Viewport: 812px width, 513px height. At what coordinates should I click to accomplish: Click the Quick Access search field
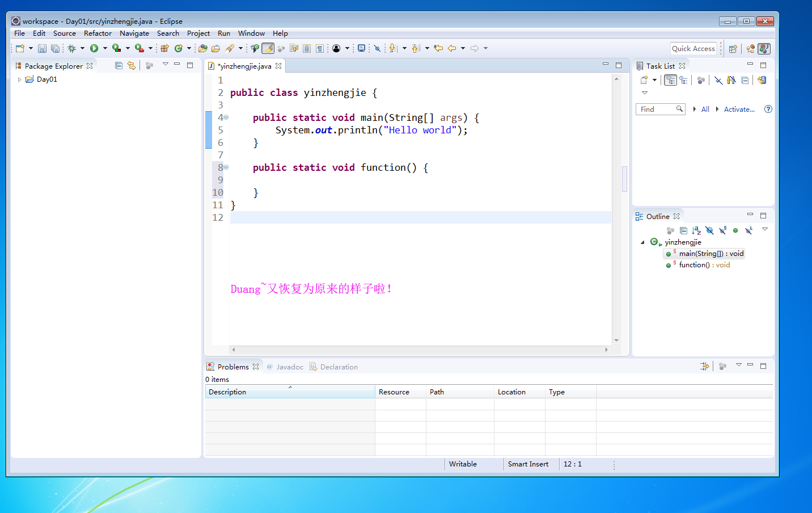(693, 49)
